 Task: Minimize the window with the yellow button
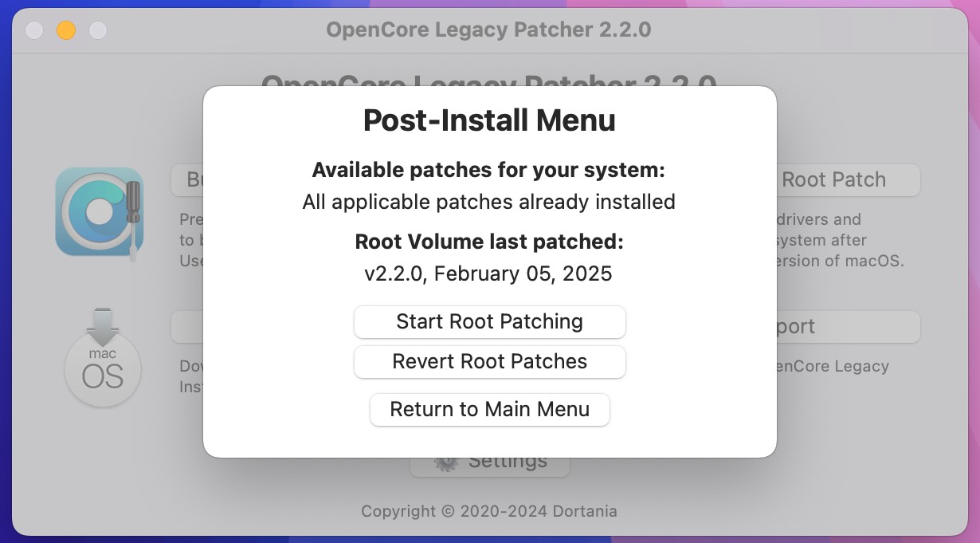coord(66,30)
